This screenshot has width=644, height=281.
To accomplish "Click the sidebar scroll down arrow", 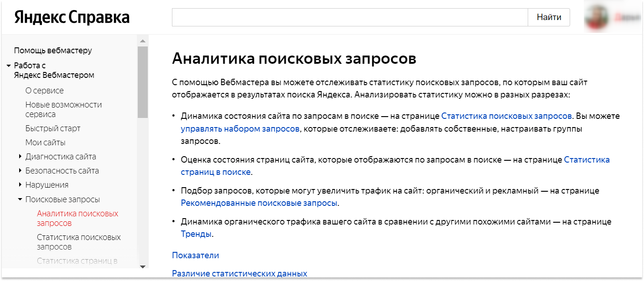I will (142, 266).
